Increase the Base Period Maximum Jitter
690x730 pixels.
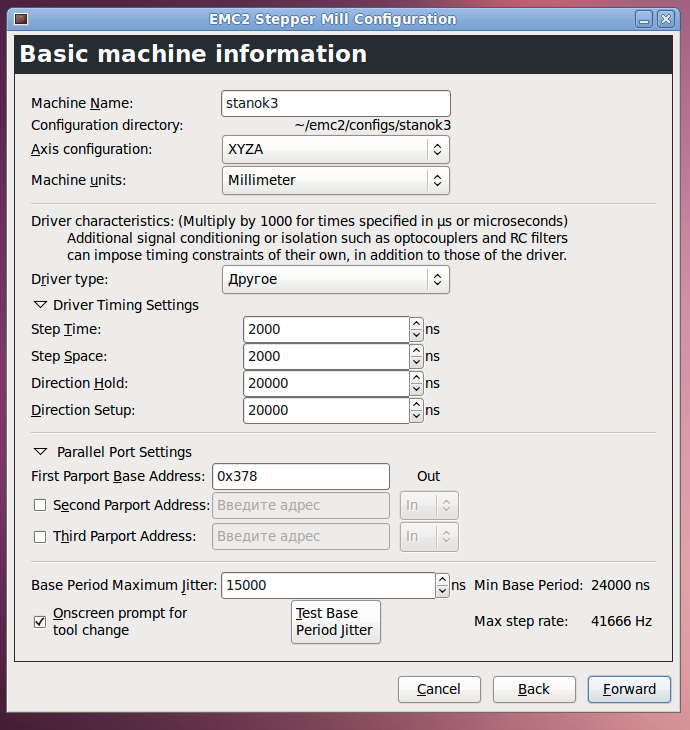(x=442, y=580)
